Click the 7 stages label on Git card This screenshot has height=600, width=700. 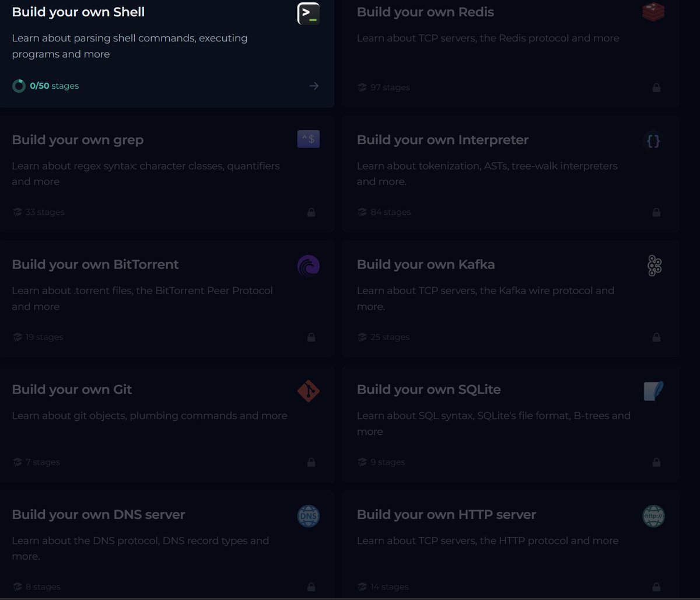[x=43, y=462]
